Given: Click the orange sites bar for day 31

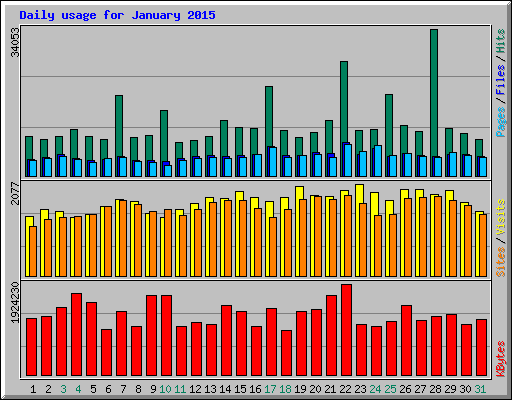Looking at the screenshot, I should click(x=483, y=245).
